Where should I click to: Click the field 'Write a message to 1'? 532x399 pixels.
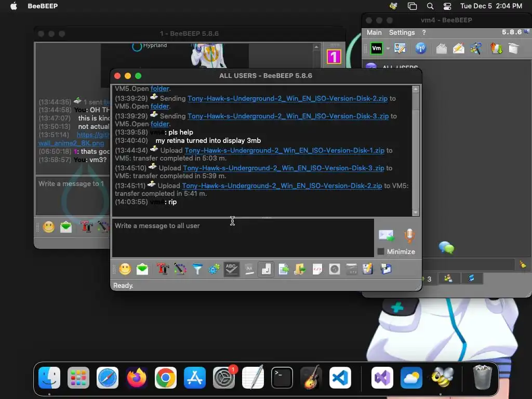73,195
